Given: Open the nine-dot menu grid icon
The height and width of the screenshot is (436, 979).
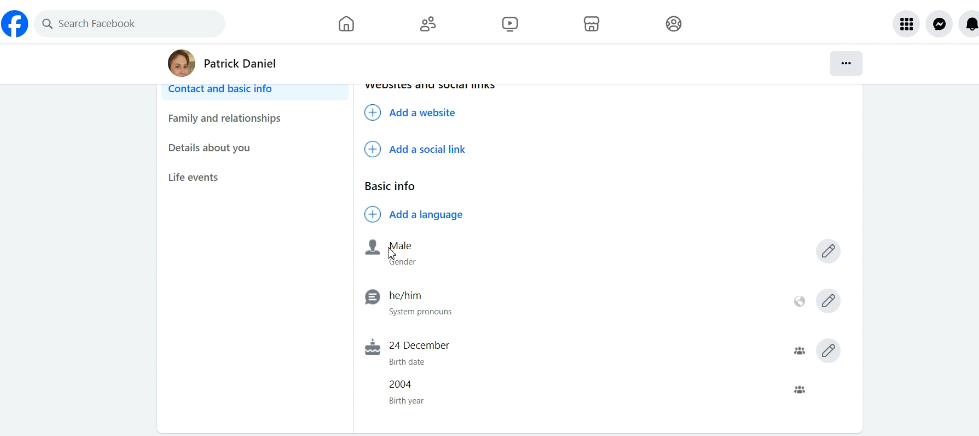Looking at the screenshot, I should [906, 24].
